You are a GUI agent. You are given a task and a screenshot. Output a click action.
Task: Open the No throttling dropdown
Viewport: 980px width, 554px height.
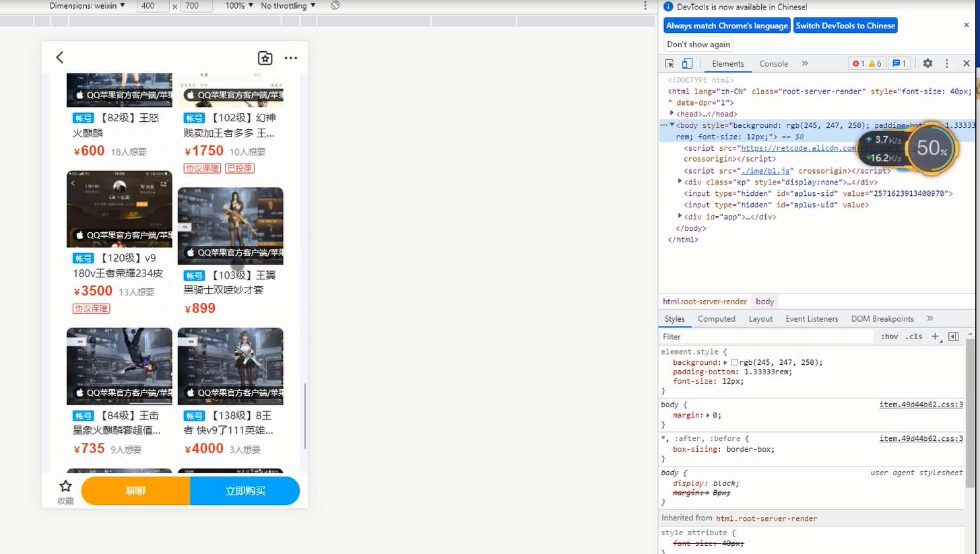288,5
